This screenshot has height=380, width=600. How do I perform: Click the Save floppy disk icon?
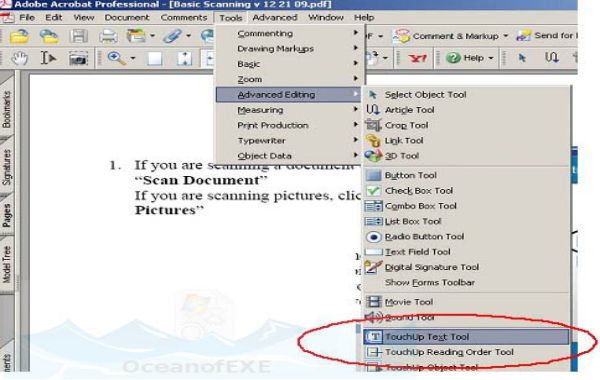78,36
